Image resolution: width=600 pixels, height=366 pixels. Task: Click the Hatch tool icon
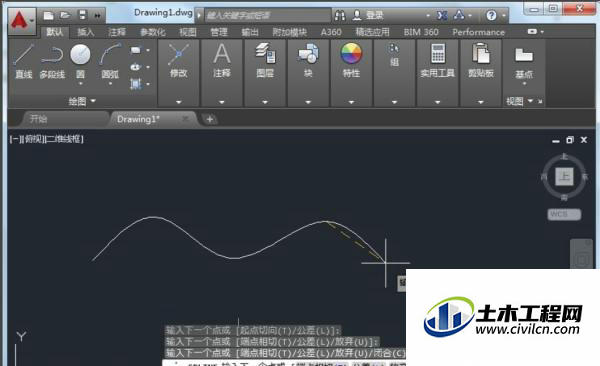tap(135, 84)
